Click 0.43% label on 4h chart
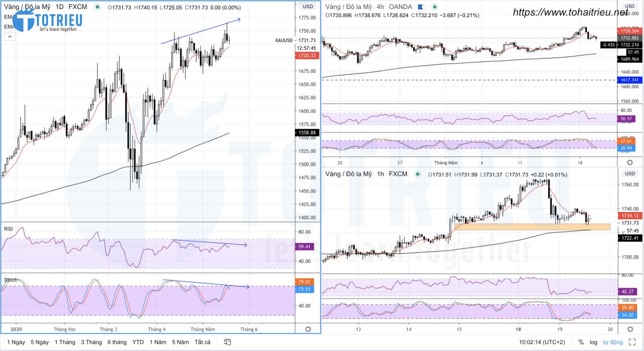644x351 pixels. [x=609, y=45]
